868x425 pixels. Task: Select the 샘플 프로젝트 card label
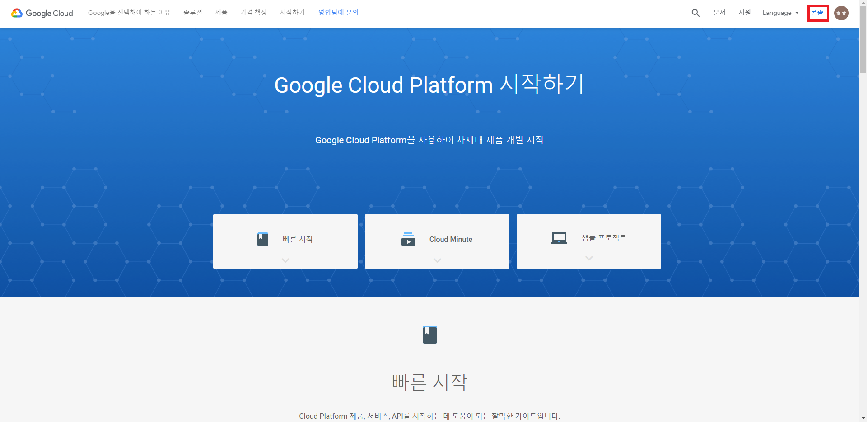click(x=604, y=238)
